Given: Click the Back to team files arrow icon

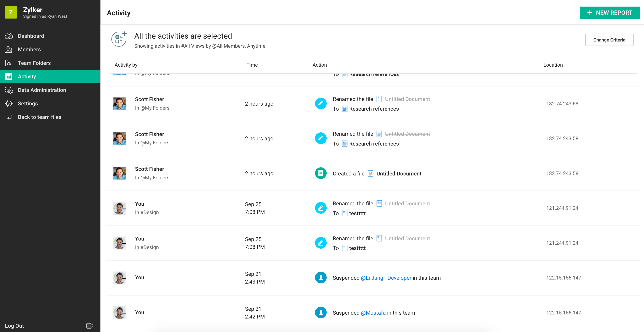Looking at the screenshot, I should click(x=9, y=117).
